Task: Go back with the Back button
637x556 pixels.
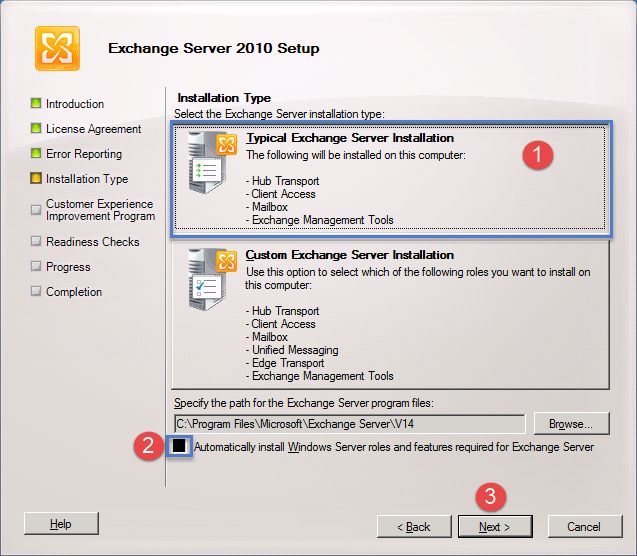Action: (414, 527)
